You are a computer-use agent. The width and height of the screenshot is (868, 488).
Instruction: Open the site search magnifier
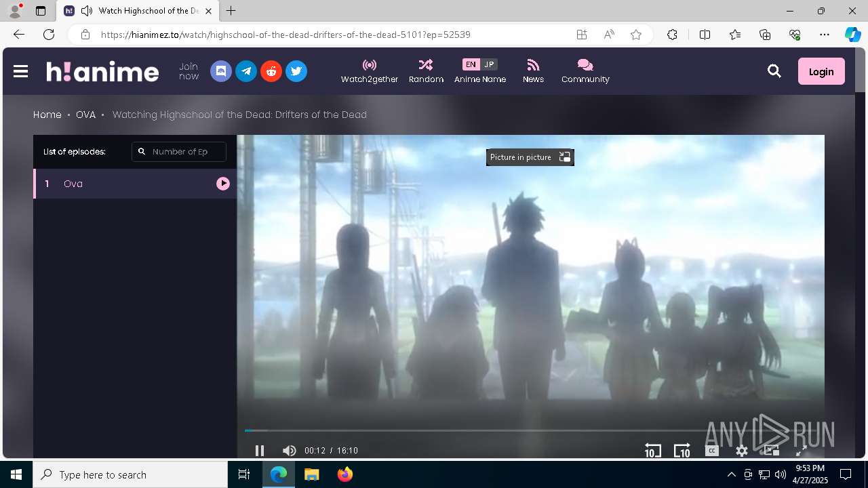774,71
